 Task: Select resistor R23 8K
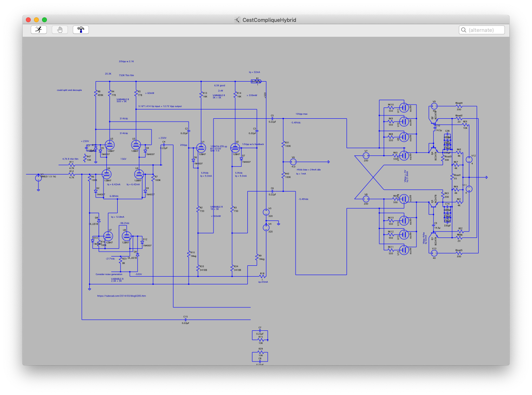tap(120, 261)
